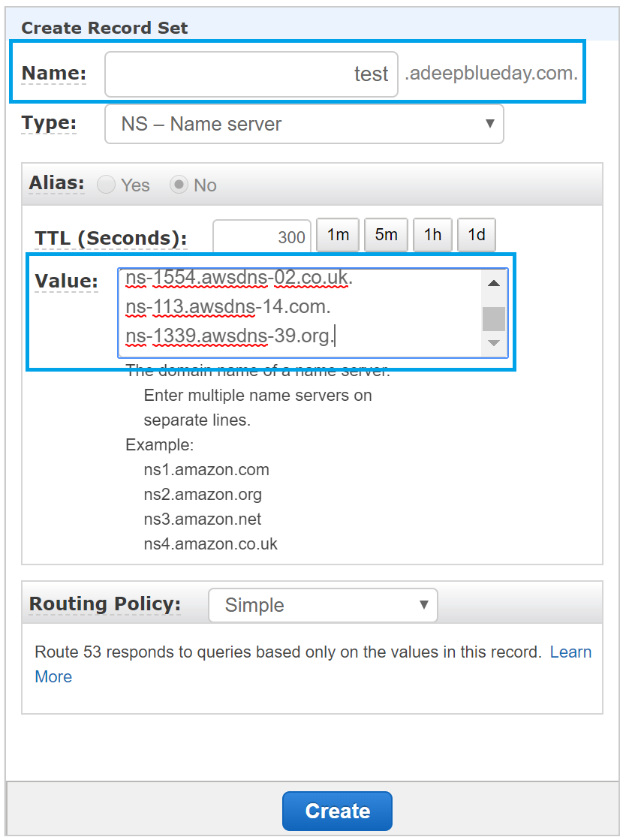Open the Routing Policy dropdown showing Simple
Image resolution: width=623 pixels, height=840 pixels.
(x=323, y=605)
